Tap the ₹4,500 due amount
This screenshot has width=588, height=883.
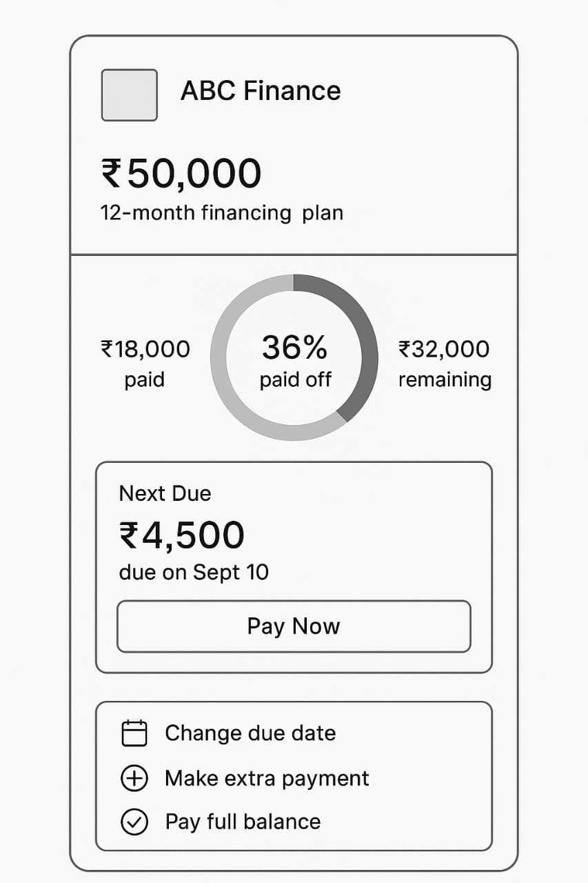[182, 535]
